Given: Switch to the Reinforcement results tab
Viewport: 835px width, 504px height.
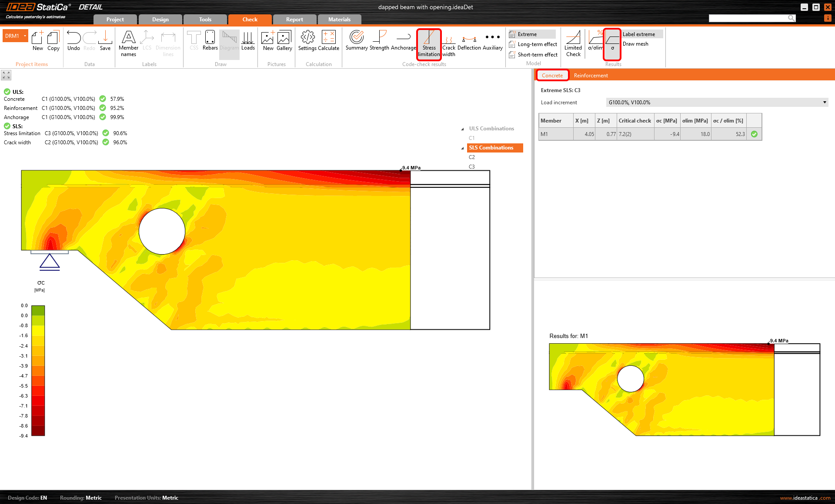Looking at the screenshot, I should click(x=591, y=76).
